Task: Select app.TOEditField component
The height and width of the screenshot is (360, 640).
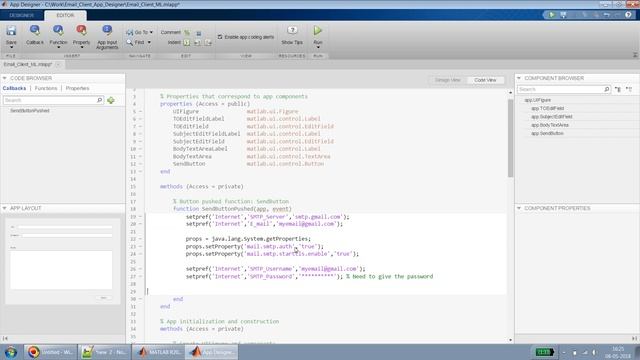Action: pos(547,109)
